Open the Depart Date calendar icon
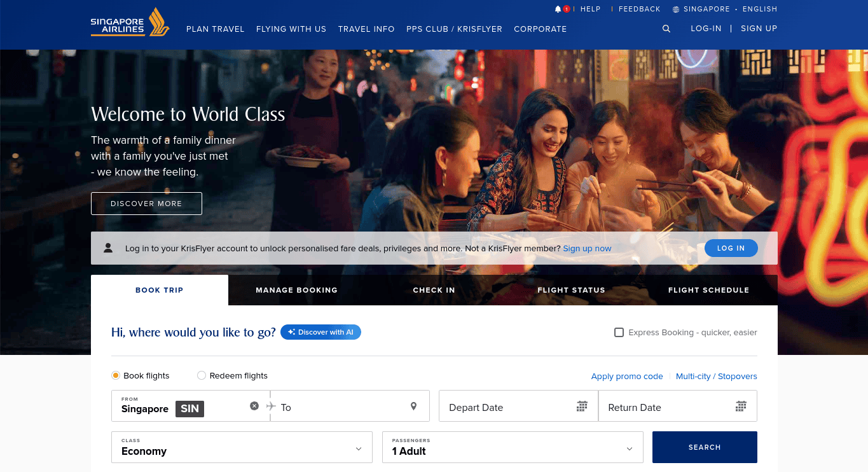This screenshot has height=472, width=868. tap(582, 406)
